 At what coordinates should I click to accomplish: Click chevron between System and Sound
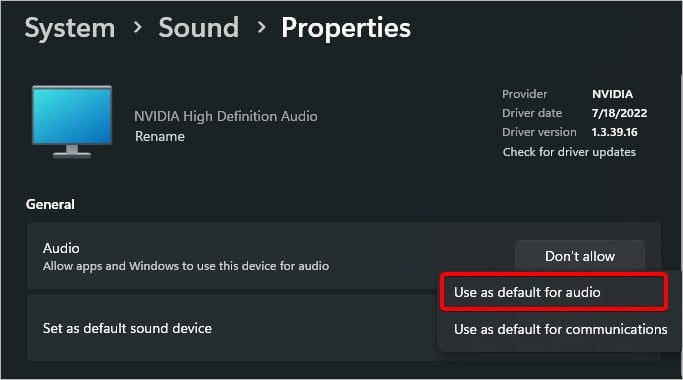[x=137, y=28]
